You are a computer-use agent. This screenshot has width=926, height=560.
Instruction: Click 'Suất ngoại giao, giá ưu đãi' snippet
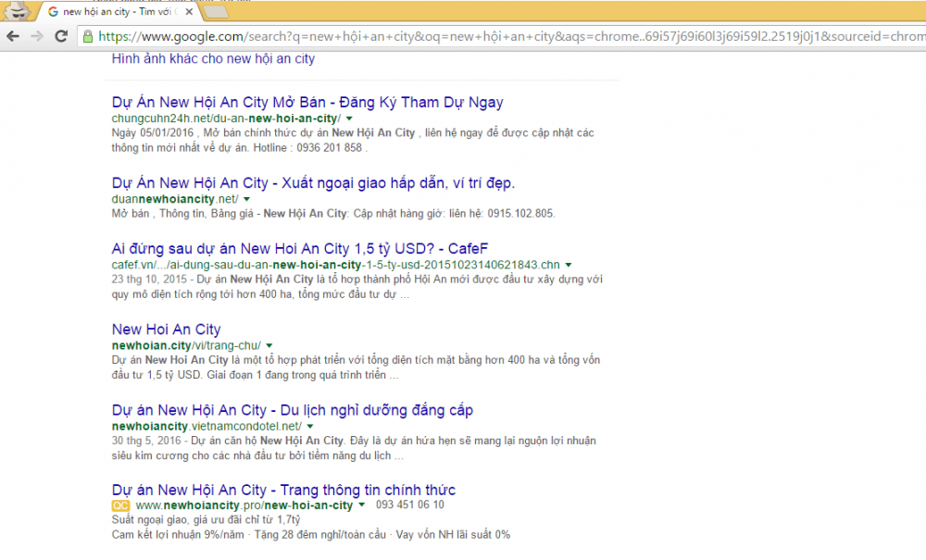(206, 520)
